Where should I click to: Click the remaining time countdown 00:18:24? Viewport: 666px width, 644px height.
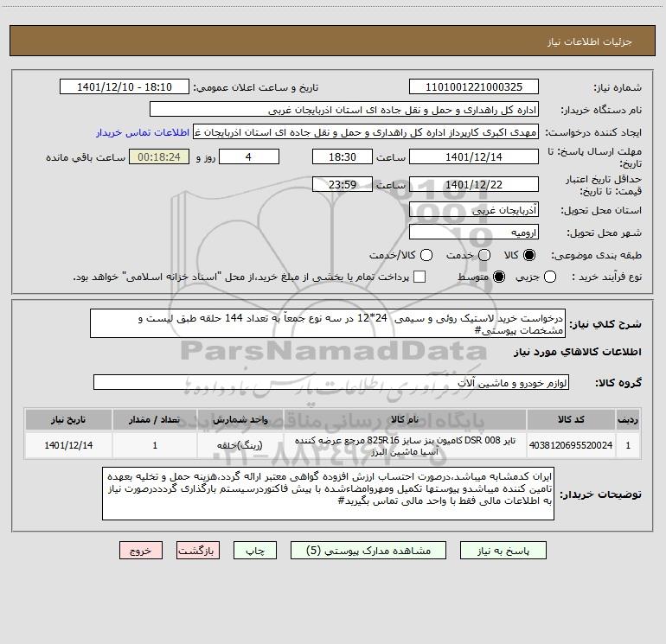[159, 157]
